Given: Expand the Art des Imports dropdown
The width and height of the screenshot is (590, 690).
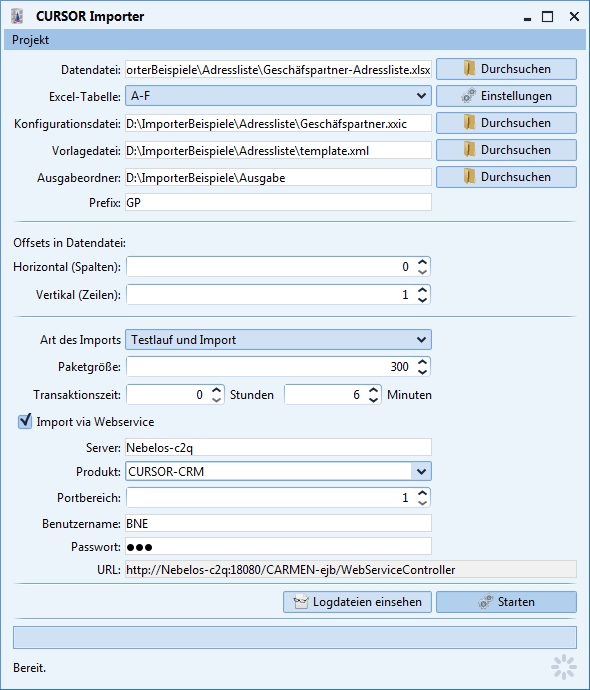Looking at the screenshot, I should (278, 340).
